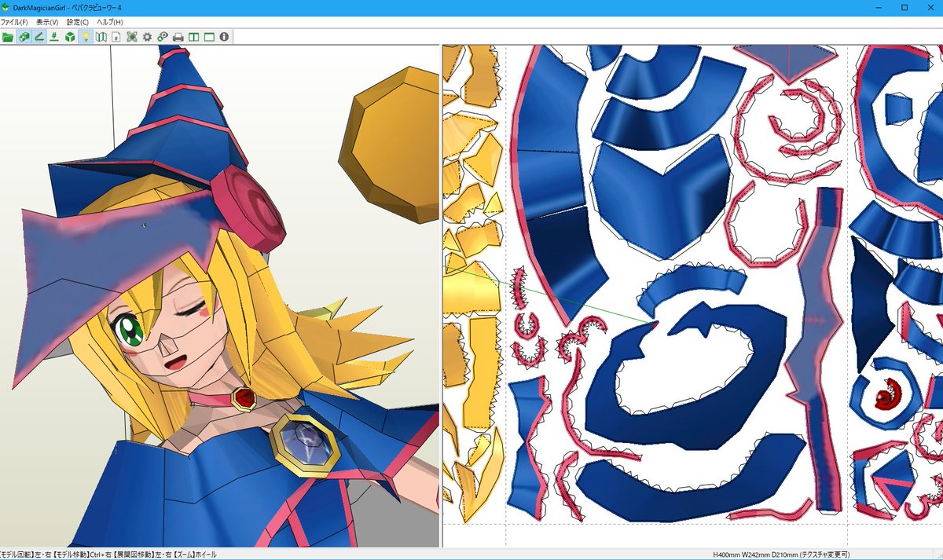This screenshot has height=560, width=943.
Task: Toggle the lightbulb lighting icon
Action: tap(86, 37)
